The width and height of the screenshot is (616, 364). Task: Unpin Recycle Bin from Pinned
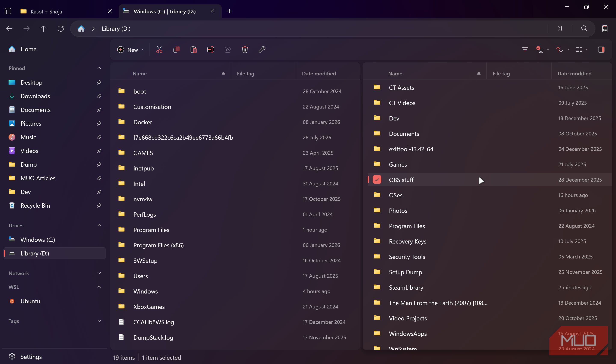99,205
